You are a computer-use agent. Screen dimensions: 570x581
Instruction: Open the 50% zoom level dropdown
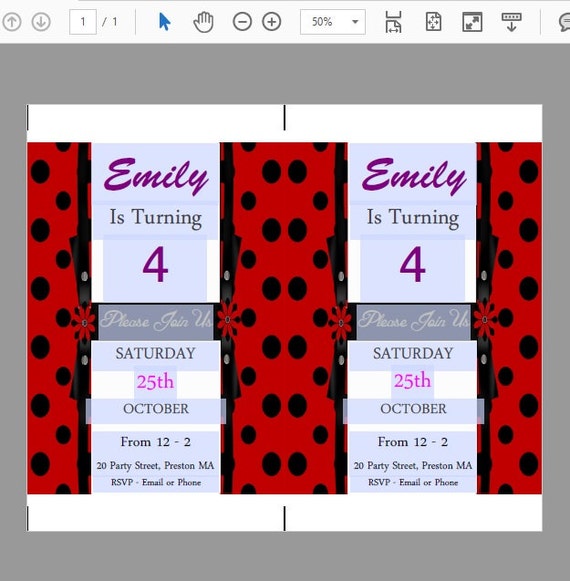(x=355, y=22)
